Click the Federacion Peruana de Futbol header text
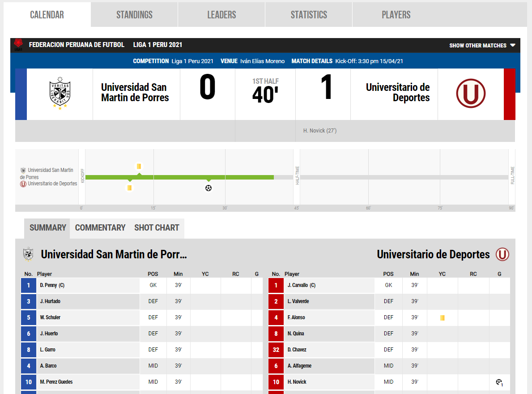The height and width of the screenshot is (394, 532). tap(77, 45)
